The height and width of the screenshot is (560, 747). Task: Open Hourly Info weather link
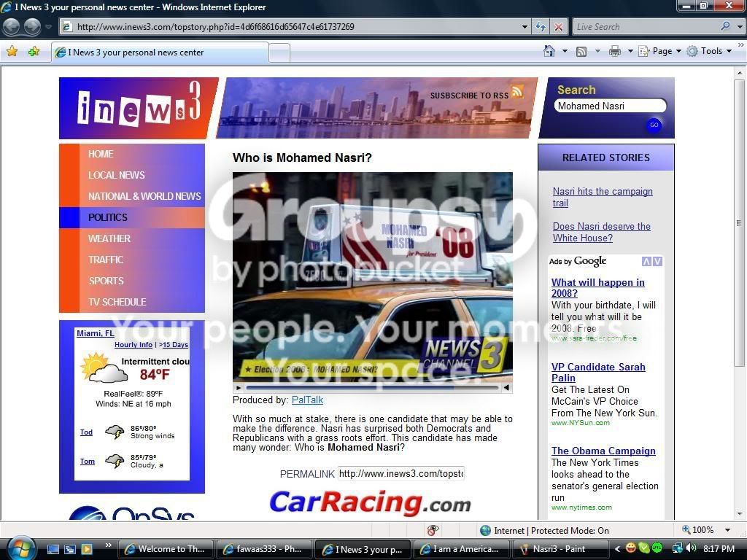click(x=133, y=345)
